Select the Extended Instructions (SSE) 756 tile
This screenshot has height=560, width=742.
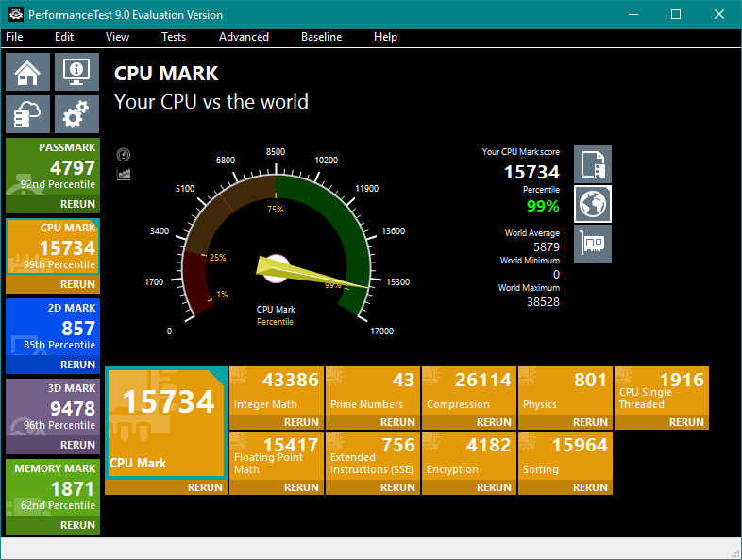coord(373,456)
